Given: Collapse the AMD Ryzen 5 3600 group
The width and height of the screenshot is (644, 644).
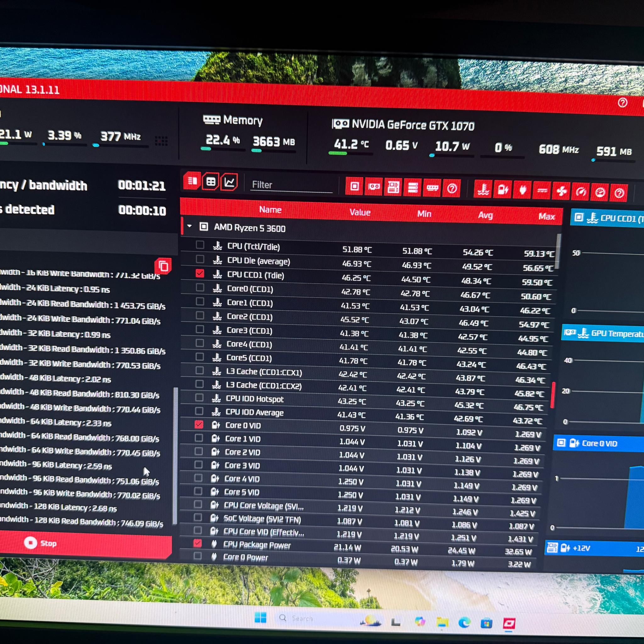Looking at the screenshot, I should coord(189,226).
